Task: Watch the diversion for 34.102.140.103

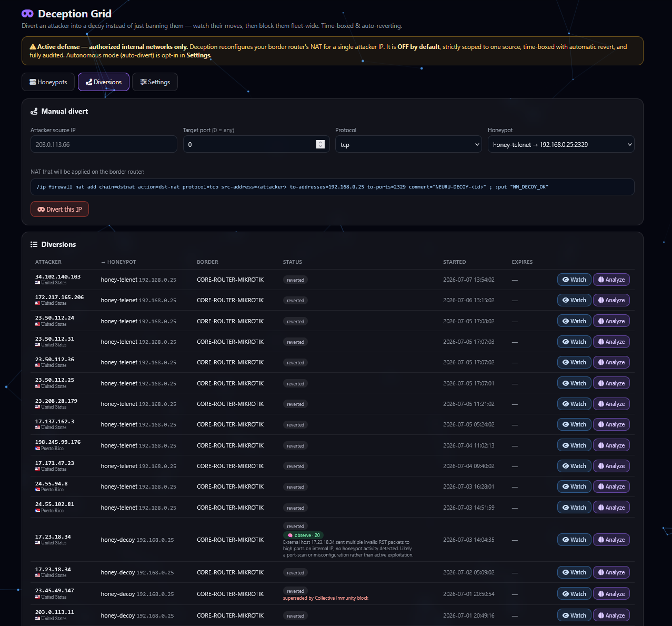Action: [574, 280]
